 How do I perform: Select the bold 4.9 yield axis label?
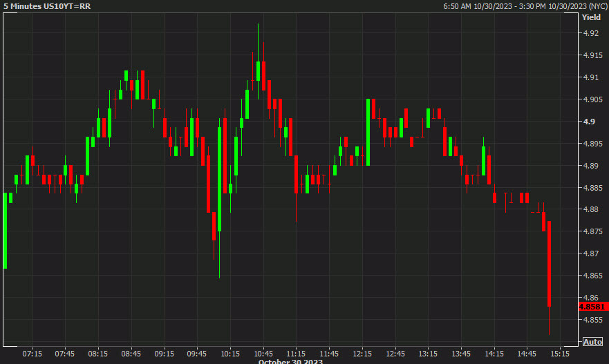click(x=589, y=122)
